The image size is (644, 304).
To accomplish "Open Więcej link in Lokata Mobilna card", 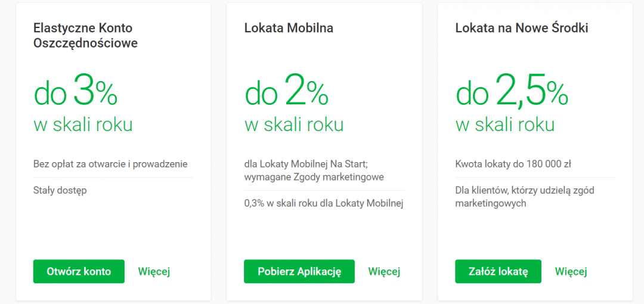I will [x=384, y=271].
